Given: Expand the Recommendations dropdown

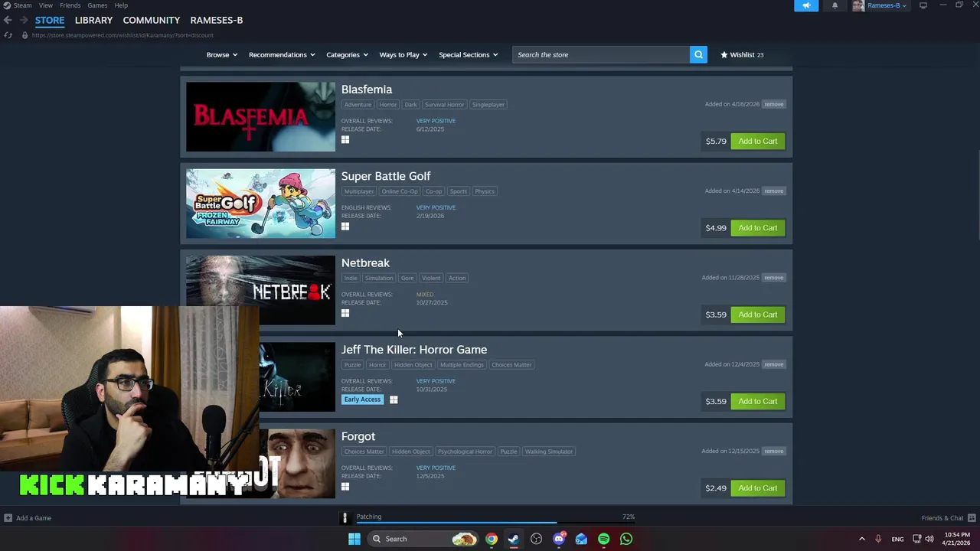Looking at the screenshot, I should [282, 54].
